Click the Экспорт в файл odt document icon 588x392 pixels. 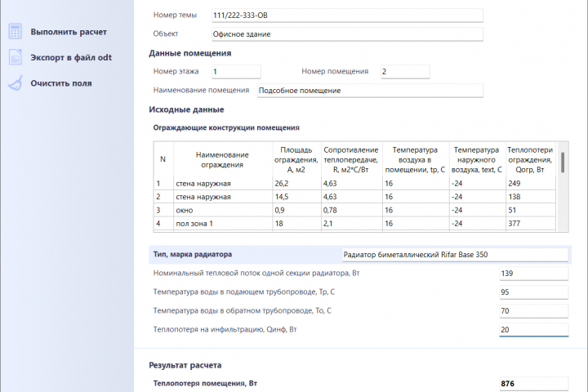[16, 57]
